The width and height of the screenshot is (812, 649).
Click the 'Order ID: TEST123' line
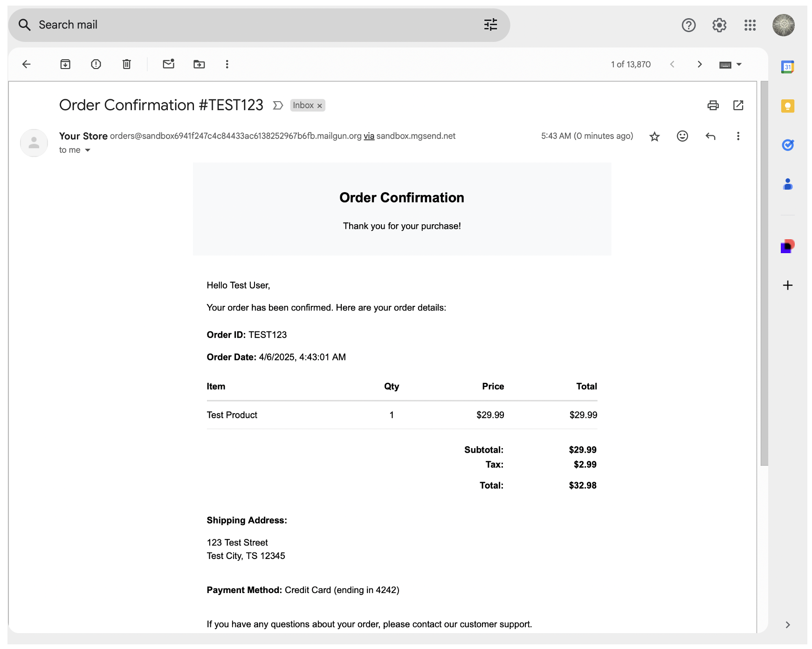247,335
